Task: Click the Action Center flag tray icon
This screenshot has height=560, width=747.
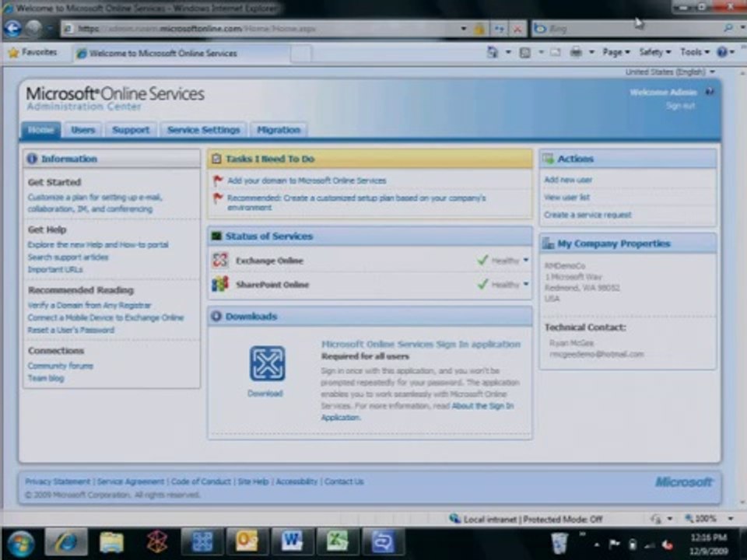Action: pos(615,544)
